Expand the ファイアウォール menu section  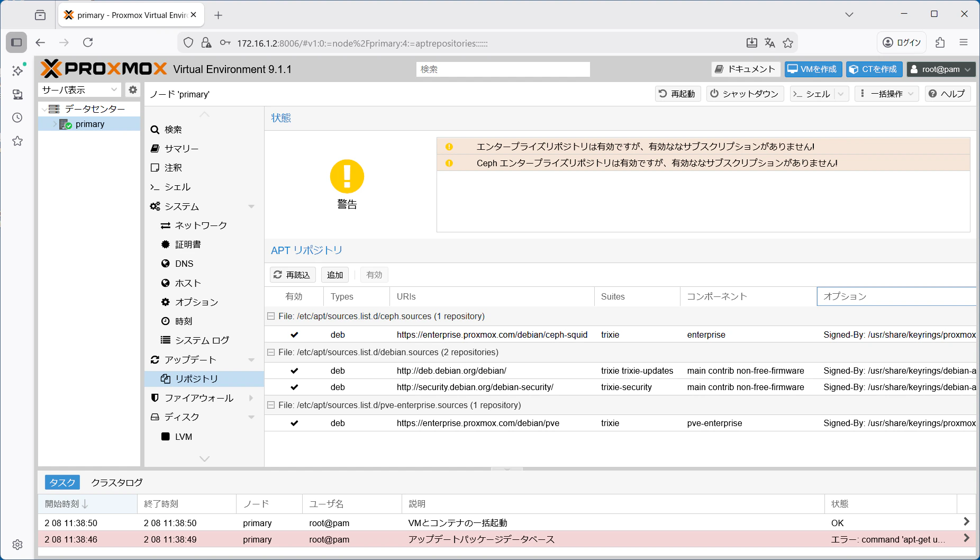(251, 398)
